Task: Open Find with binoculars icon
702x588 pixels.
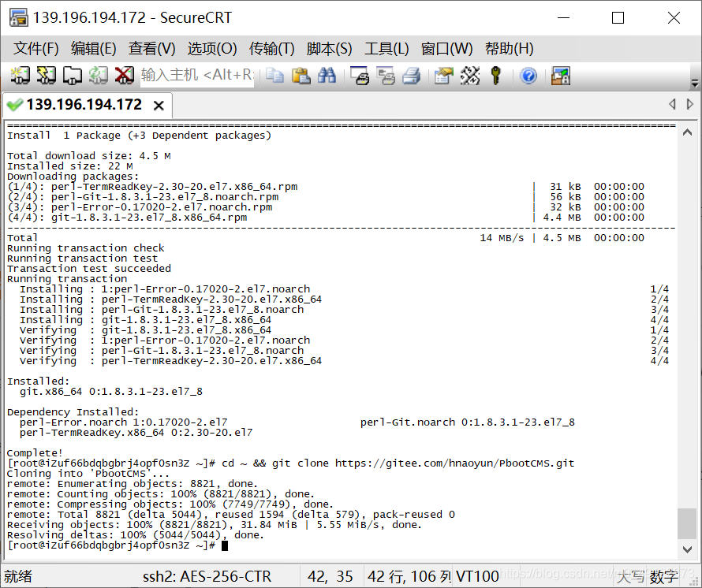Action: [327, 75]
